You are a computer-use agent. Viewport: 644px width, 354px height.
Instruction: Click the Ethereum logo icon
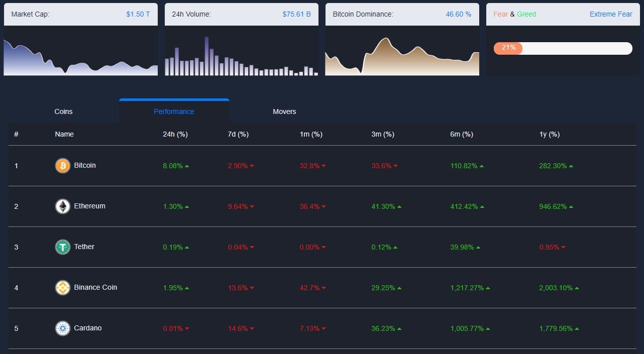pyautogui.click(x=62, y=206)
